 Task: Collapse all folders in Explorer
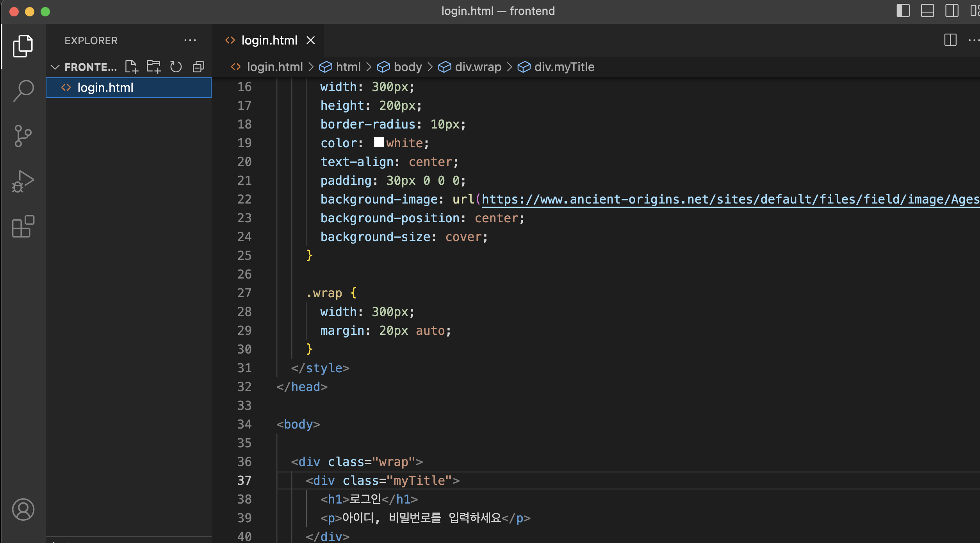coord(198,67)
